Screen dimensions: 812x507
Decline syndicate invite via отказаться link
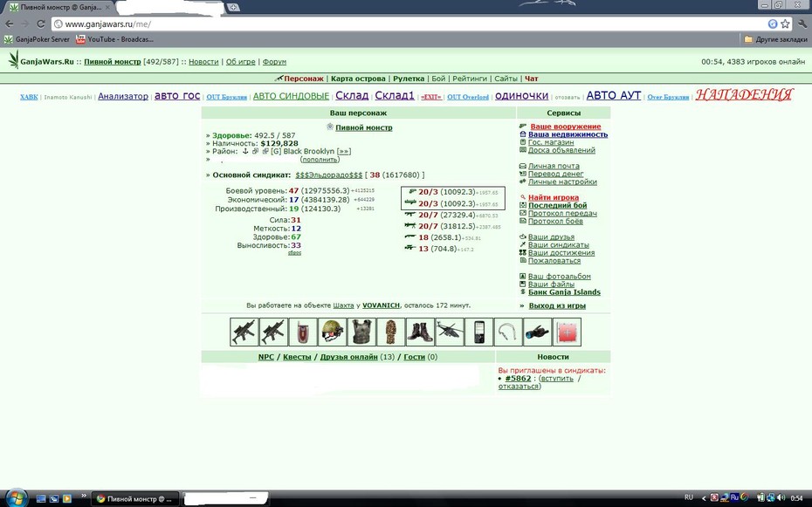(519, 387)
